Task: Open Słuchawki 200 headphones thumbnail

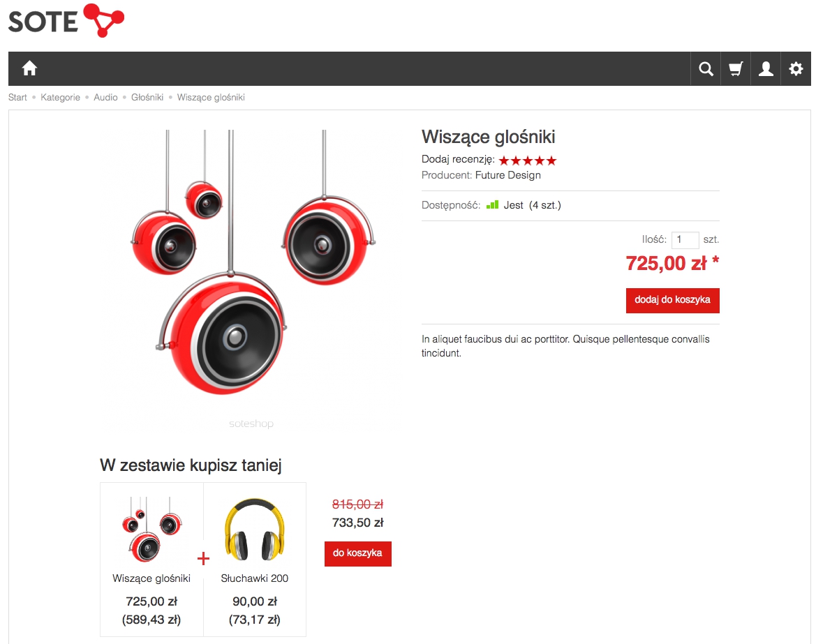Action: point(255,530)
